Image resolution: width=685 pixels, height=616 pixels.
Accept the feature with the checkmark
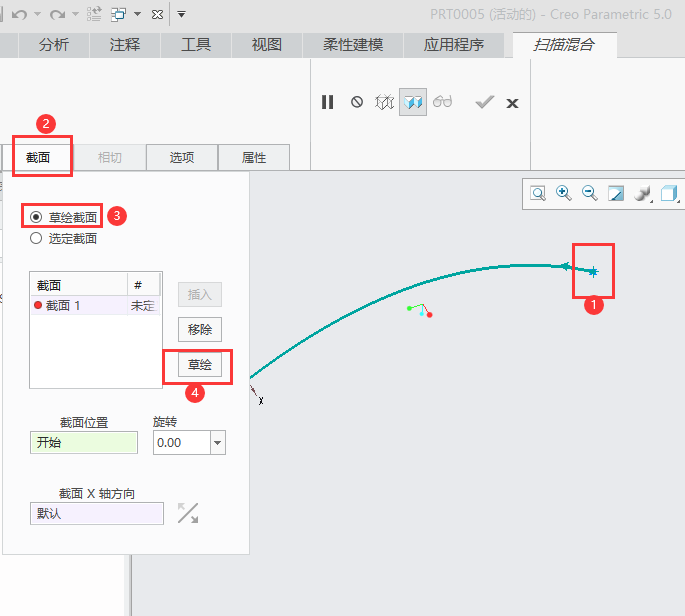click(x=484, y=102)
